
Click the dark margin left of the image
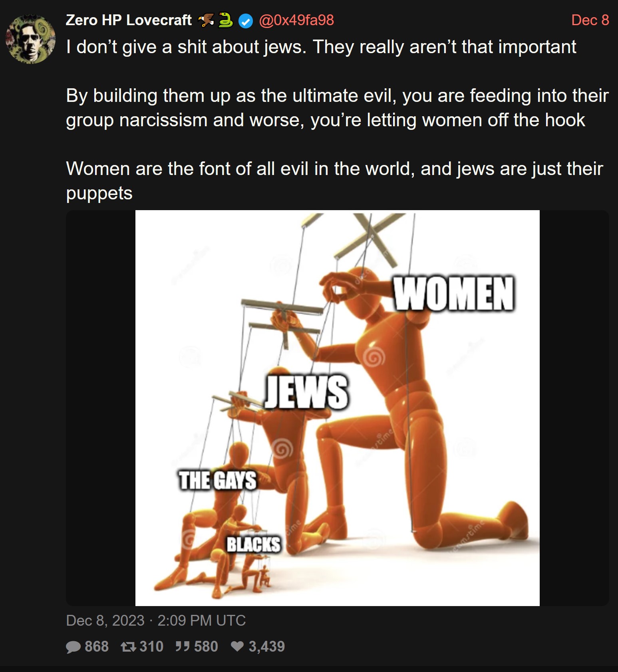click(x=101, y=408)
